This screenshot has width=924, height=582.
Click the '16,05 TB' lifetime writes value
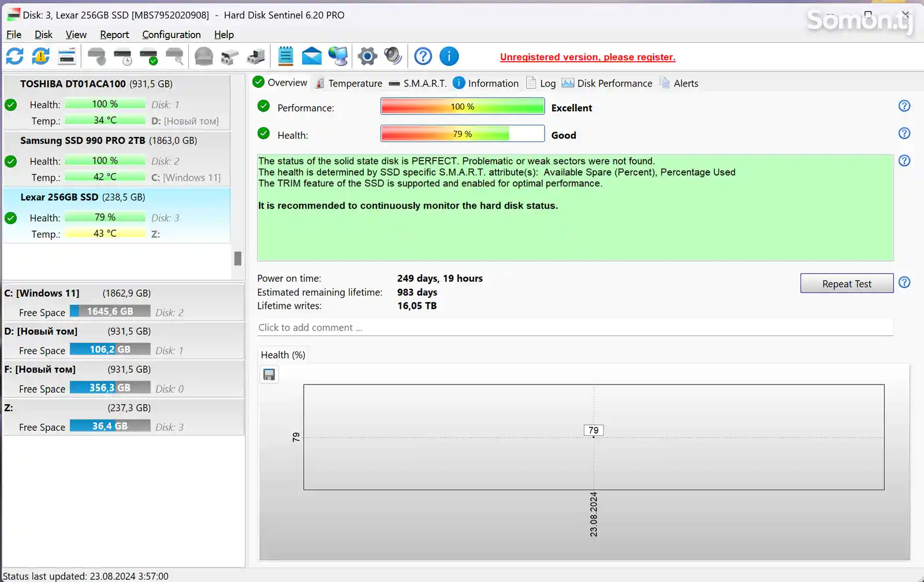(417, 306)
